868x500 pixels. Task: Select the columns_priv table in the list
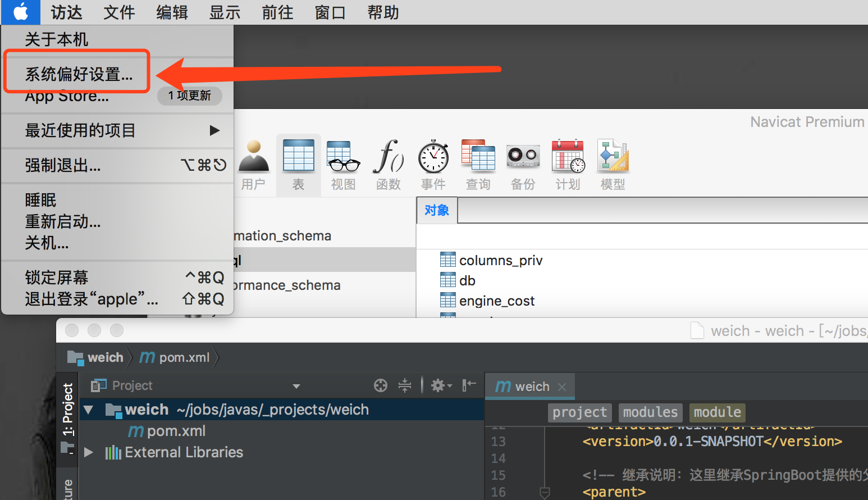coord(500,260)
